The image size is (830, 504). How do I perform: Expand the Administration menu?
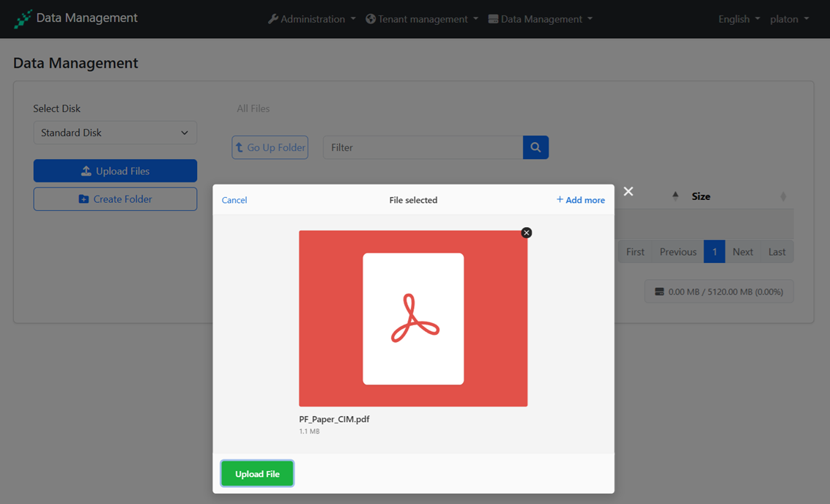coord(311,19)
